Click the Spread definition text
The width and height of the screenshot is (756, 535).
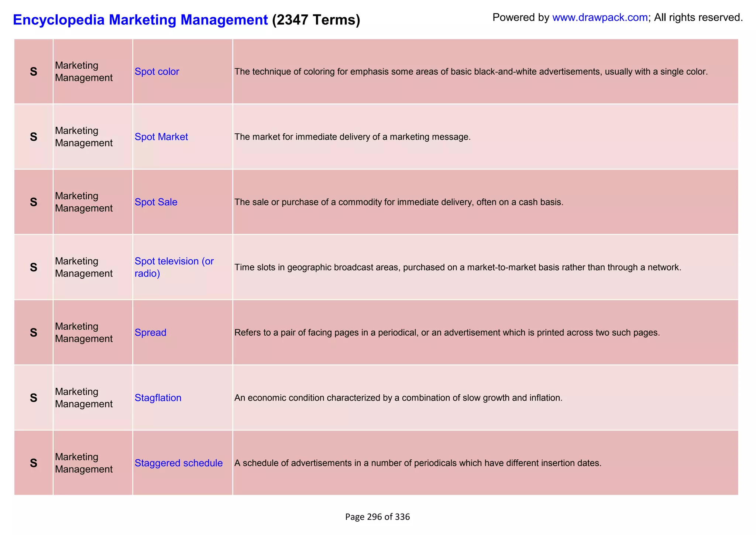pos(447,333)
